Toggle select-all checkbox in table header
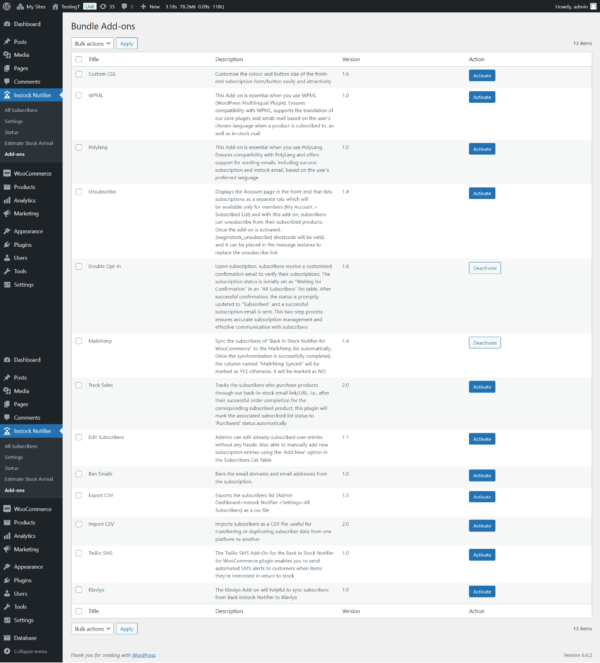Viewport: 600px width, 663px height. tap(79, 60)
